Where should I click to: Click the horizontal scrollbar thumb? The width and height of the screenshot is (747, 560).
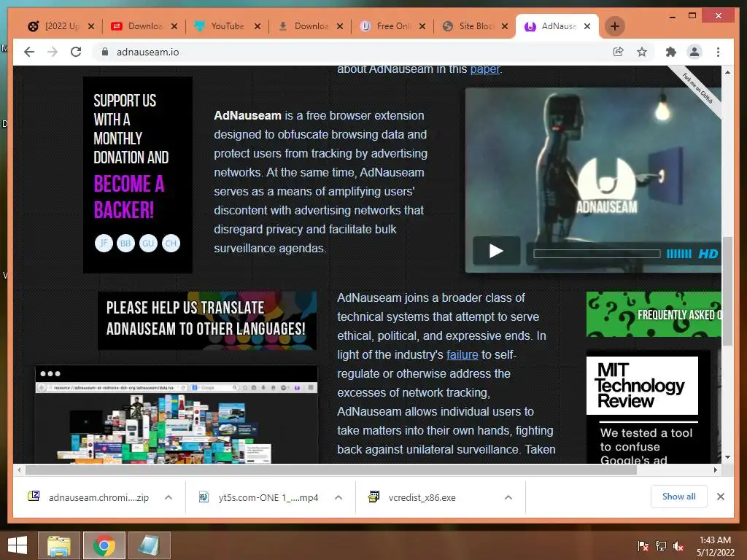(330, 470)
